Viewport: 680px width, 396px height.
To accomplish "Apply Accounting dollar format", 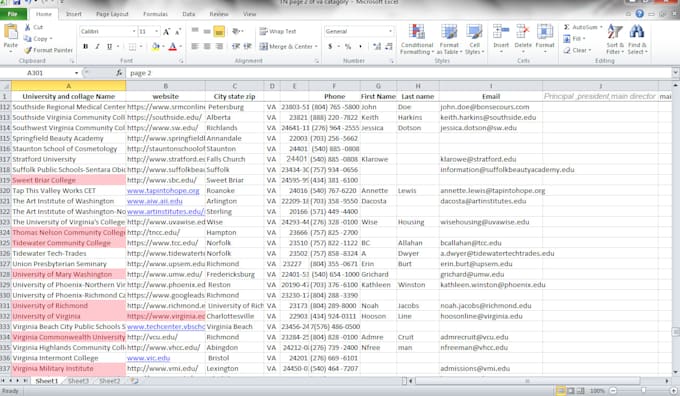I will [330, 46].
